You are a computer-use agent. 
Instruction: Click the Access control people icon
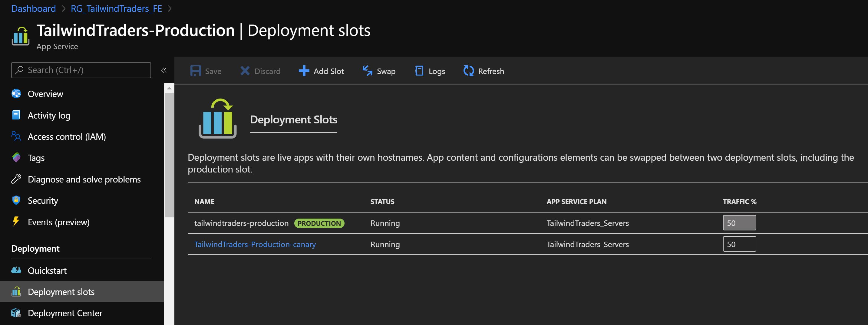click(16, 136)
